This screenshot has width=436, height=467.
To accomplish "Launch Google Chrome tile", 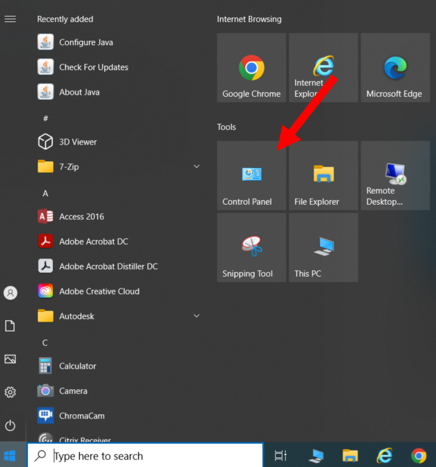I will (251, 68).
